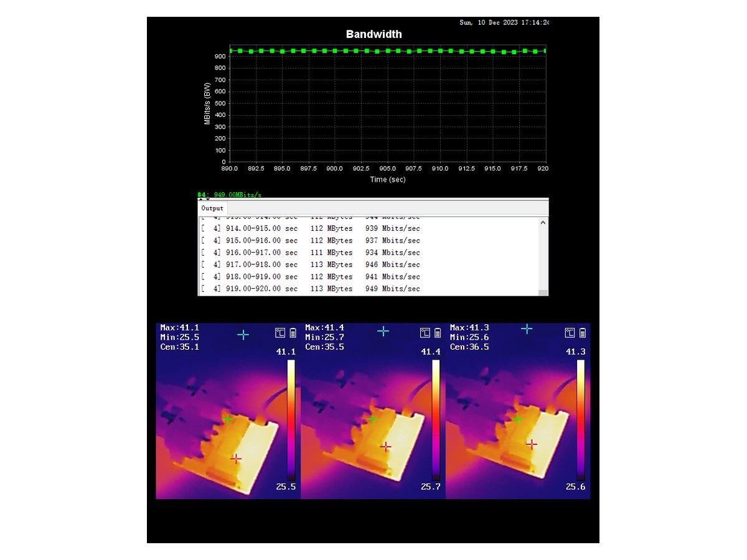
Task: Click the 916.00-917.00 sec output row
Action: tap(311, 253)
